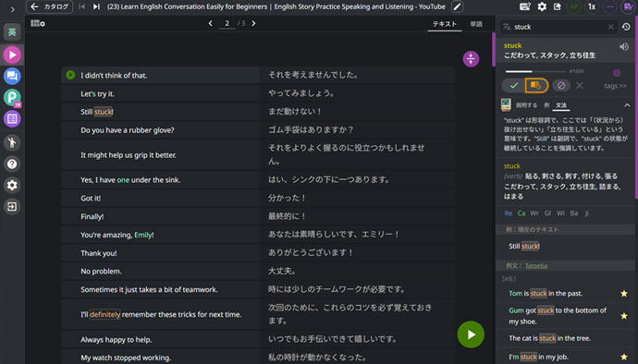
Task: Open the Gl dictionary link
Action: tap(547, 213)
